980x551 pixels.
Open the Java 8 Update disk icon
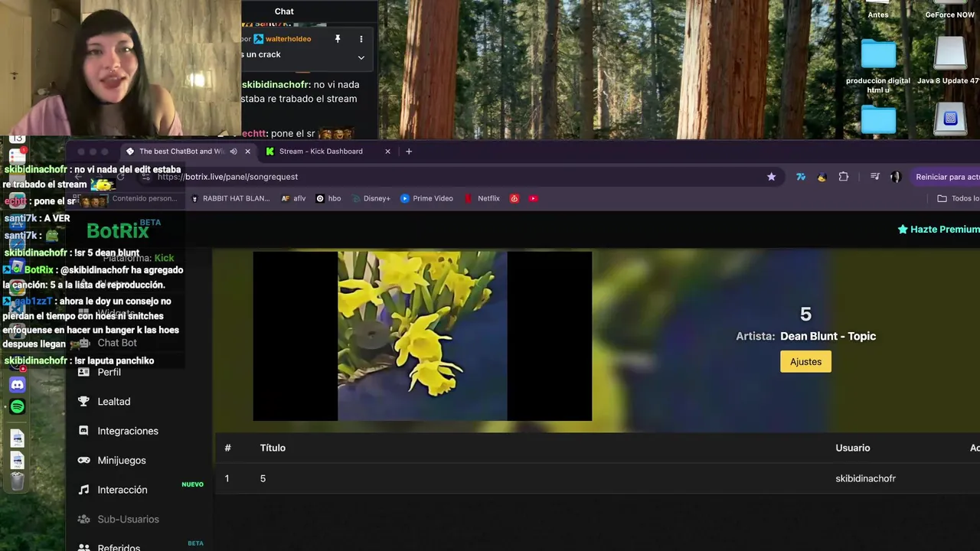point(949,61)
